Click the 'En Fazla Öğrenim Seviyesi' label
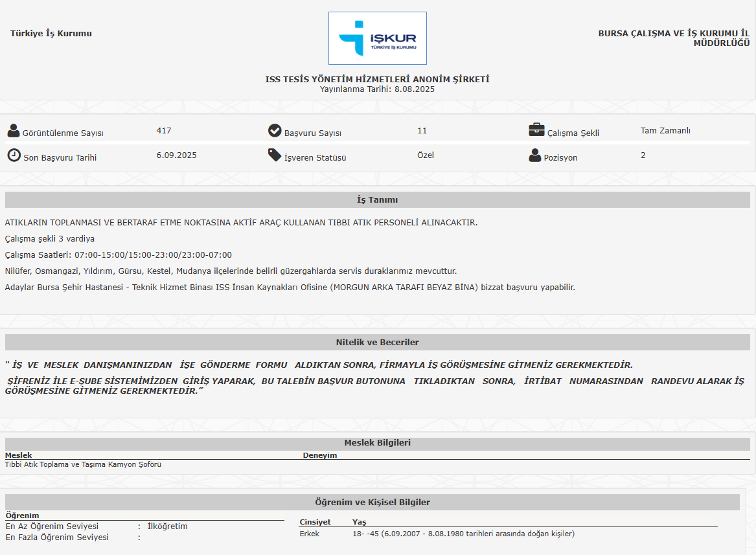 (x=58, y=537)
